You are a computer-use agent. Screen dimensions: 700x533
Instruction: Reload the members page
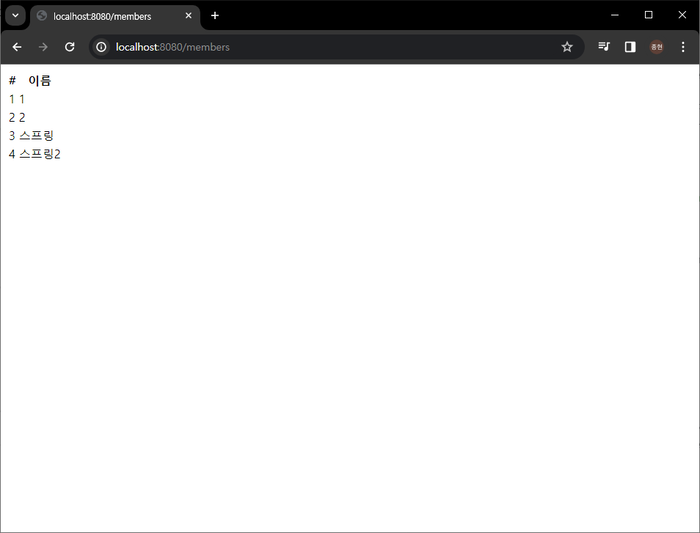pyautogui.click(x=70, y=47)
